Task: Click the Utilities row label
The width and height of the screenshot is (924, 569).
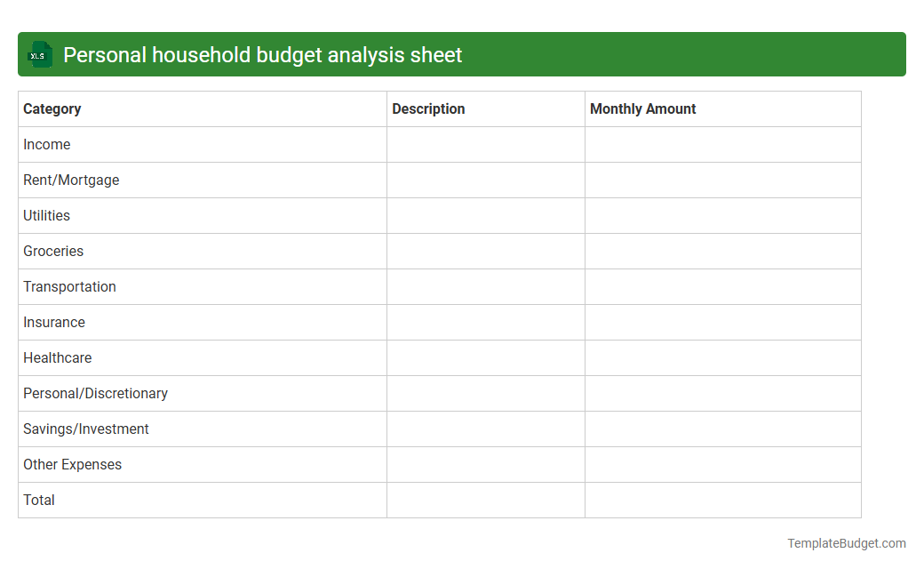Action: pyautogui.click(x=46, y=215)
